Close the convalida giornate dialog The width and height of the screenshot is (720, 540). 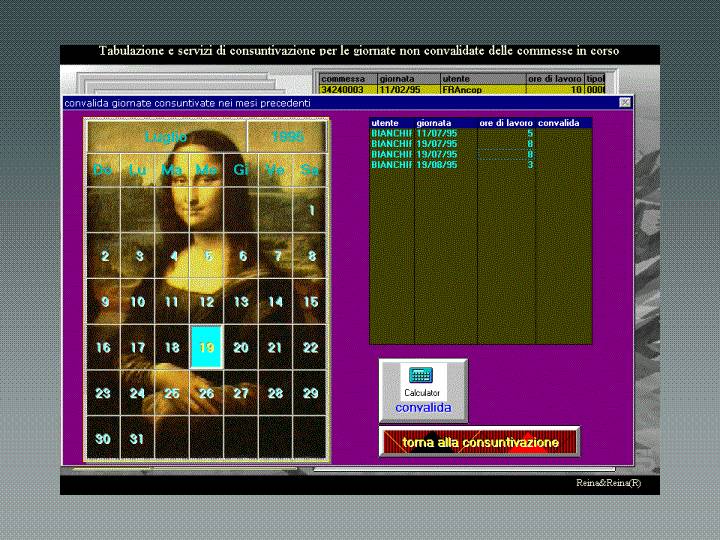pos(625,103)
